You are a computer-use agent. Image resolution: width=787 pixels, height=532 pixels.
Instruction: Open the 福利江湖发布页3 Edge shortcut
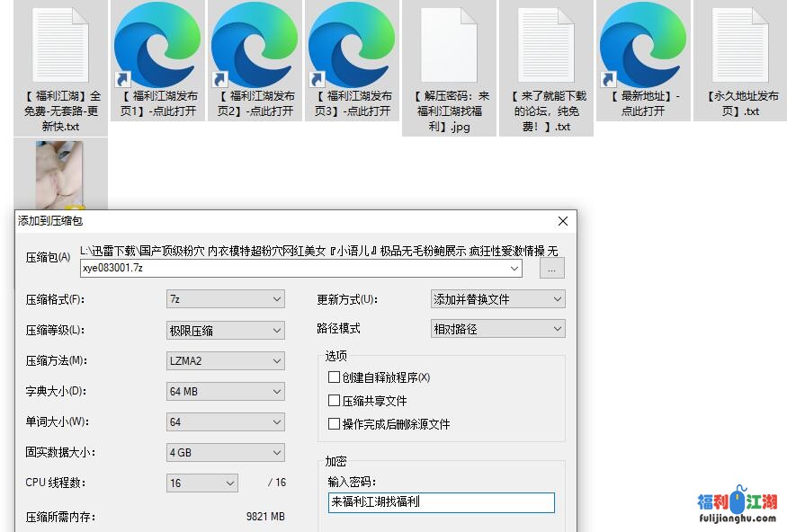point(352,45)
